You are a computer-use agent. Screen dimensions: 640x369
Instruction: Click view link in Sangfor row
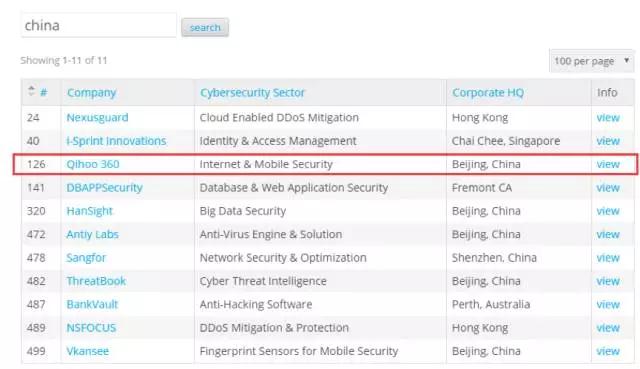pyautogui.click(x=608, y=258)
